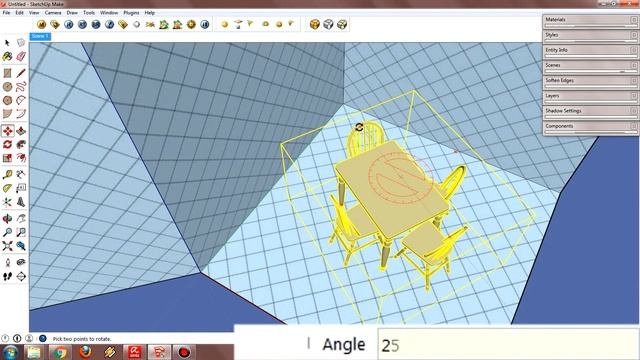The image size is (640, 360).
Task: Expand the Soften Edges panel
Action: pos(590,81)
